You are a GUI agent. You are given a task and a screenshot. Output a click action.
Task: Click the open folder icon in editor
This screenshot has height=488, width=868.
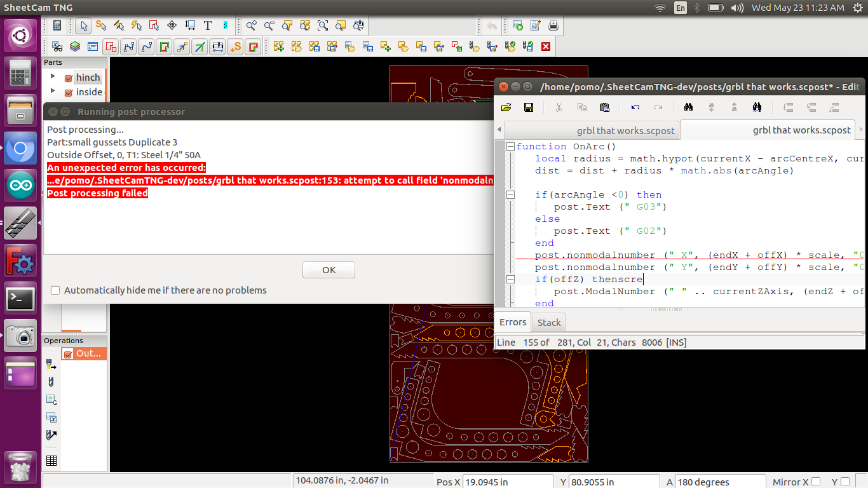506,107
